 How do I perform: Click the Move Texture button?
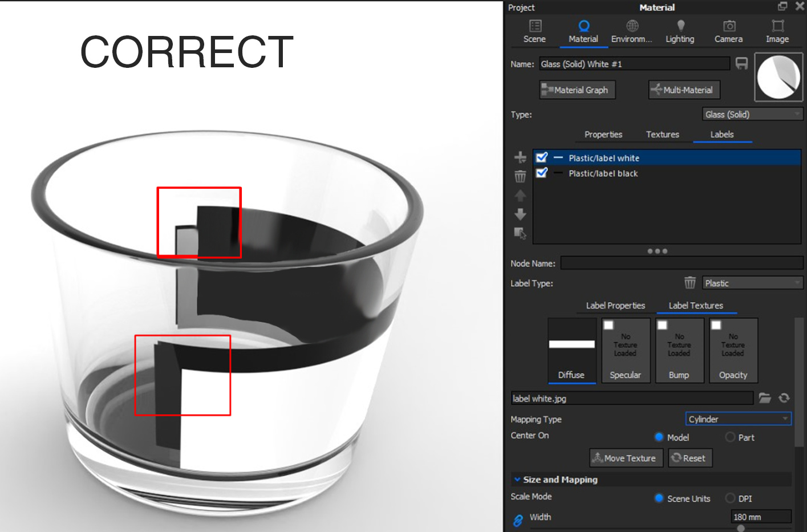626,458
